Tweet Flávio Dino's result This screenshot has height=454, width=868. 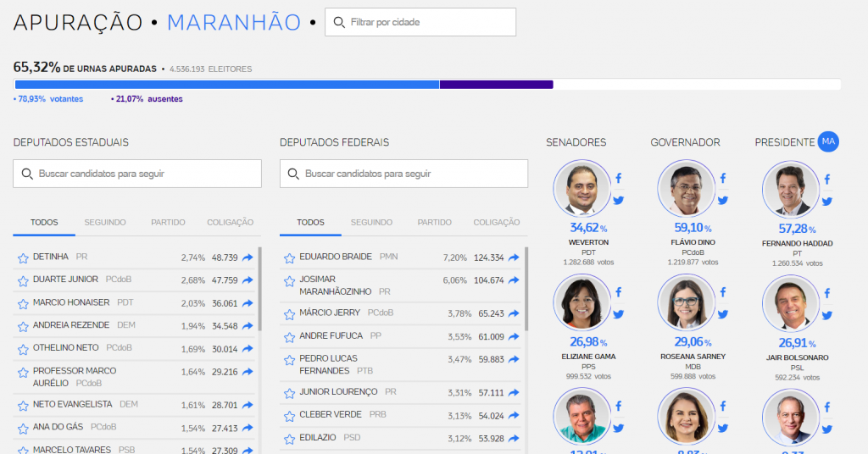point(723,200)
